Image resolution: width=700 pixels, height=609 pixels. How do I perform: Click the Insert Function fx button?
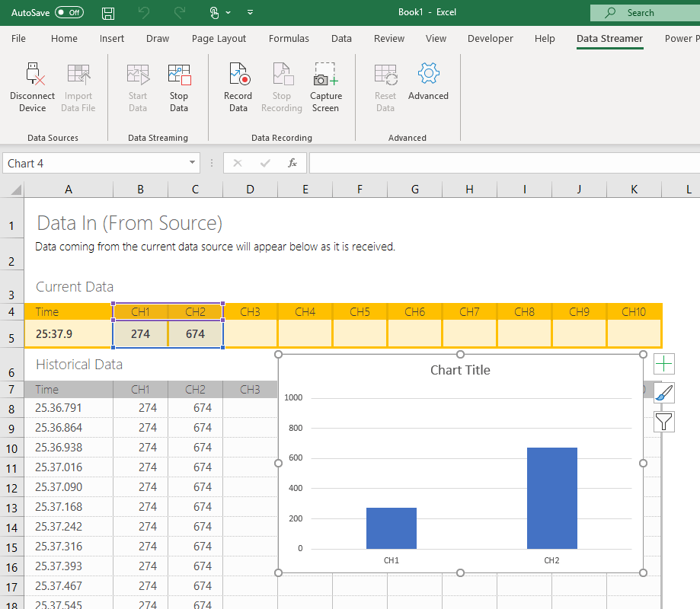[x=292, y=162]
